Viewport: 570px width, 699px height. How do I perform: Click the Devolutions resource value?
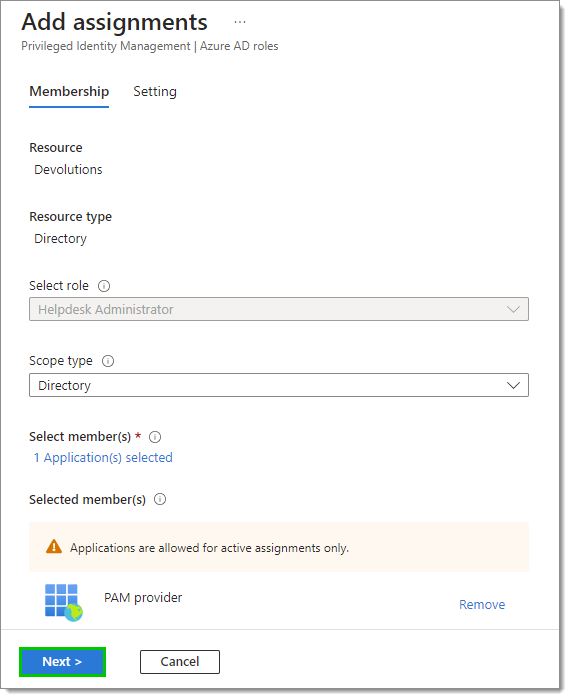click(68, 170)
